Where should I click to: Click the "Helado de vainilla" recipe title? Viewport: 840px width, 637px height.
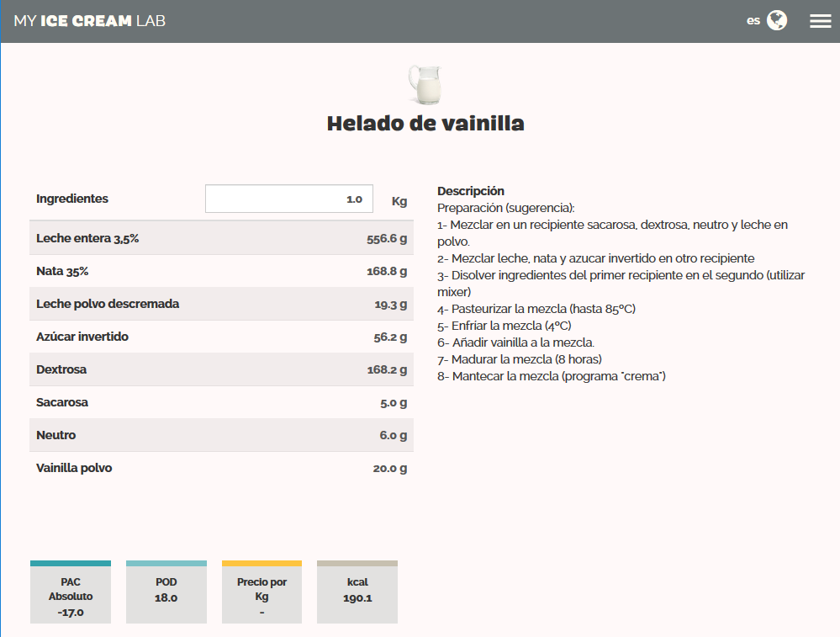tap(425, 123)
